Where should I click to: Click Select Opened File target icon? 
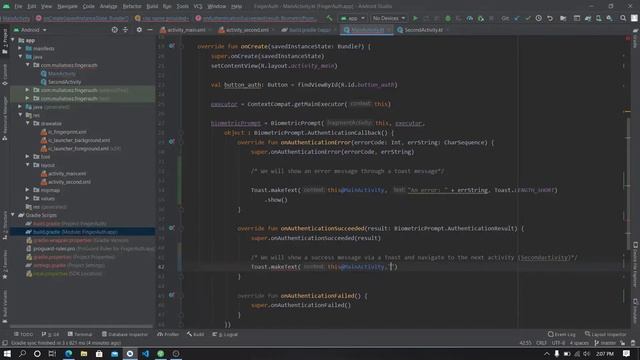click(114, 30)
